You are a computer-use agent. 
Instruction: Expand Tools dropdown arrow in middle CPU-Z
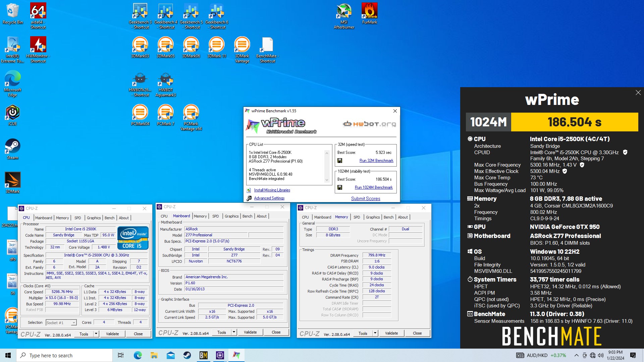(234, 332)
